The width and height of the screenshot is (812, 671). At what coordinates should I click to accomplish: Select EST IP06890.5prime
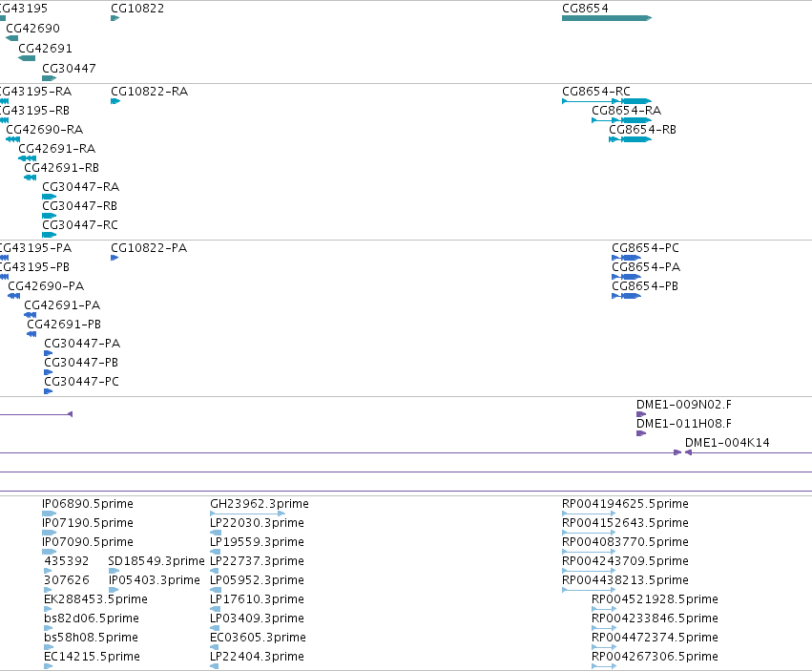tap(50, 514)
